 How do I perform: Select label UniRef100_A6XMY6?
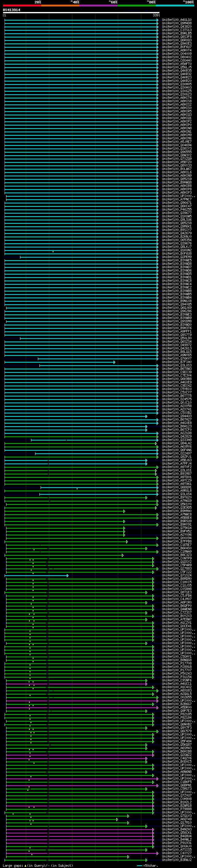coord(177,446)
